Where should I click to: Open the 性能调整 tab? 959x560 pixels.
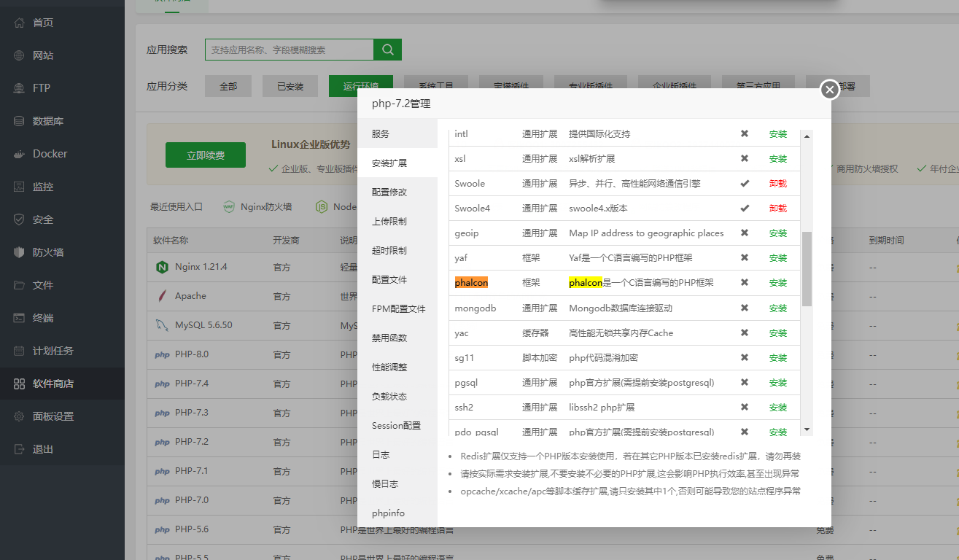tap(397, 367)
